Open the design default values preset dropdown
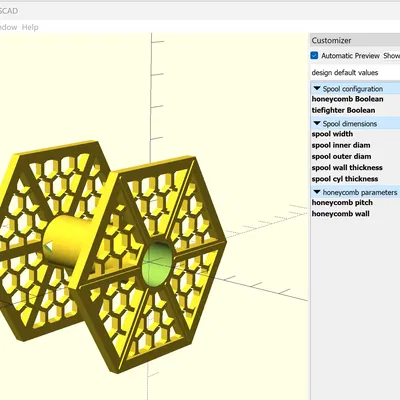Image resolution: width=400 pixels, height=400 pixels. tap(355, 73)
